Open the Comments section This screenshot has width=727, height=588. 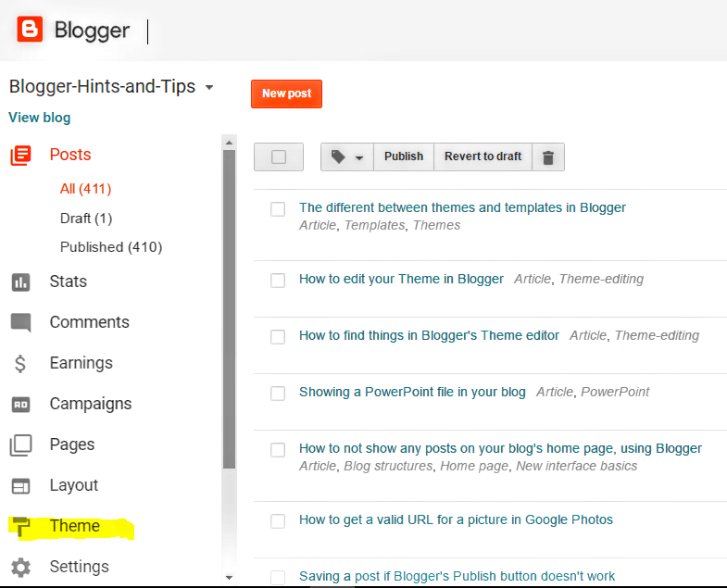90,322
